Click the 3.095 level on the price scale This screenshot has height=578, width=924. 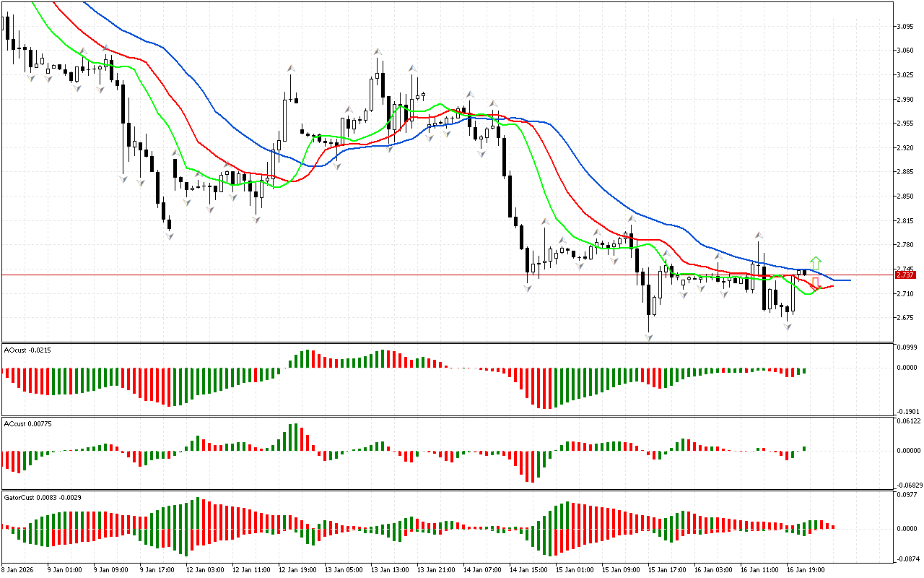click(x=905, y=26)
